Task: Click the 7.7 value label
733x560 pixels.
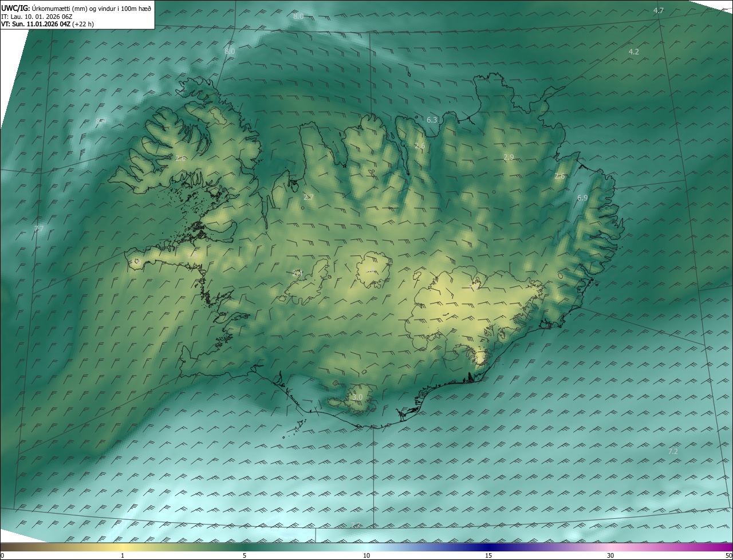Action: point(38,228)
